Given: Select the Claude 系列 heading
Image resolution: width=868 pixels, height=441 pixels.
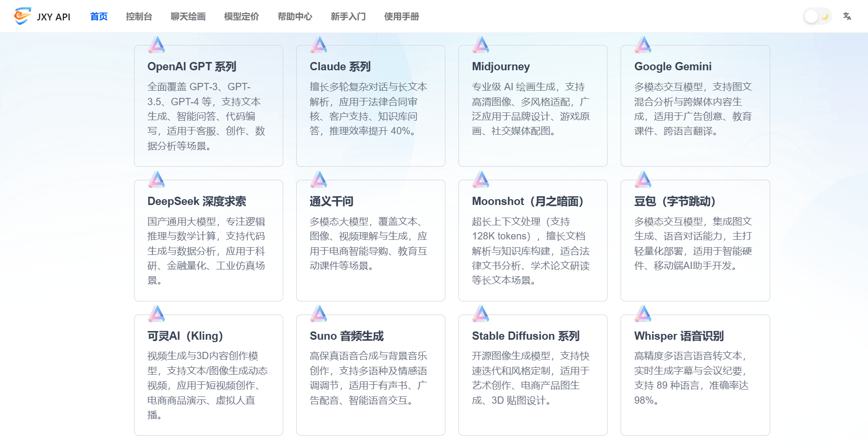Looking at the screenshot, I should click(340, 66).
